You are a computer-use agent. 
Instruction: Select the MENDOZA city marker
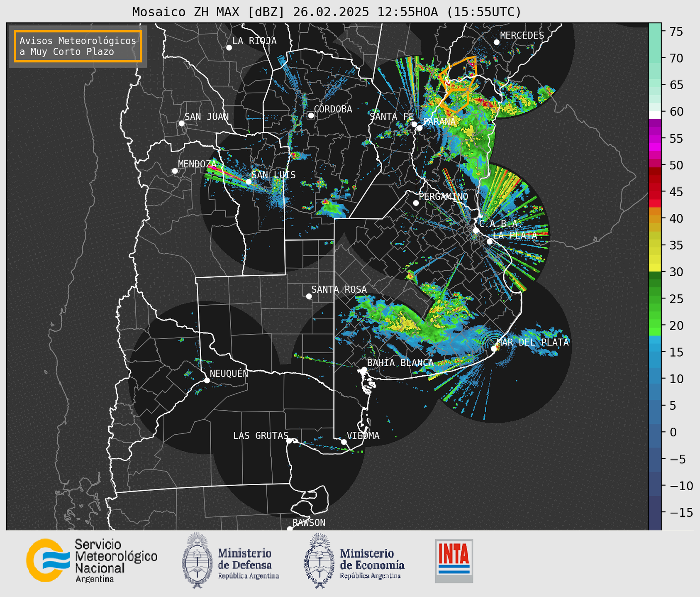click(175, 171)
